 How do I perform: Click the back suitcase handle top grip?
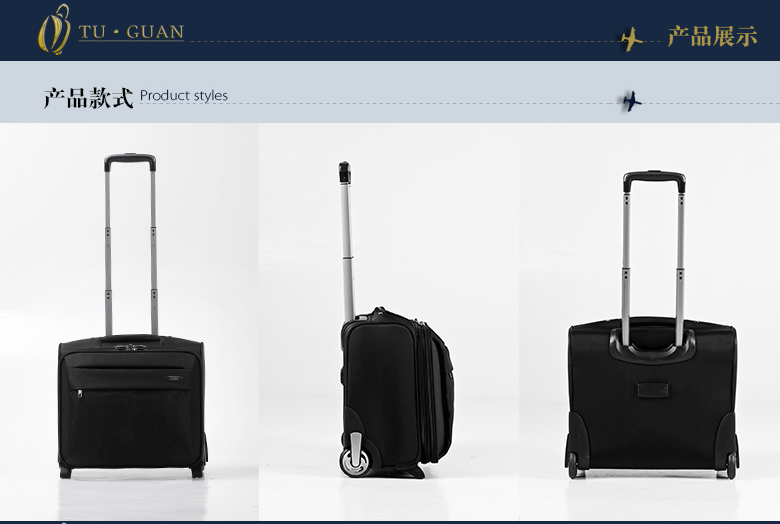654,180
